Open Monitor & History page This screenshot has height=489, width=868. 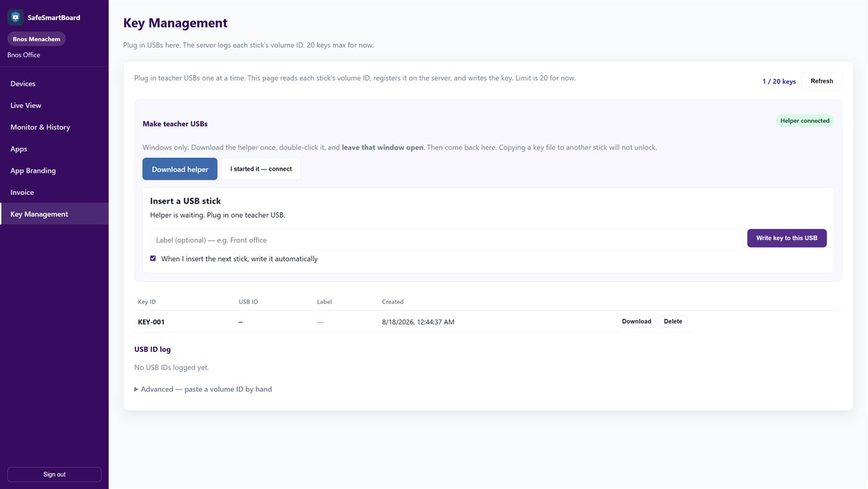(54, 127)
